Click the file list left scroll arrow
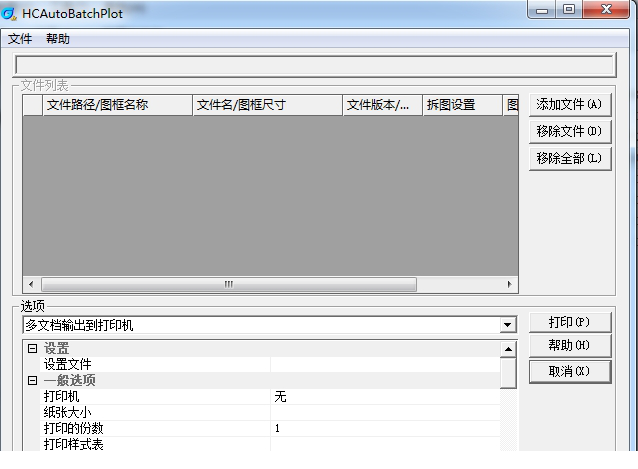The width and height of the screenshot is (638, 469). click(32, 284)
